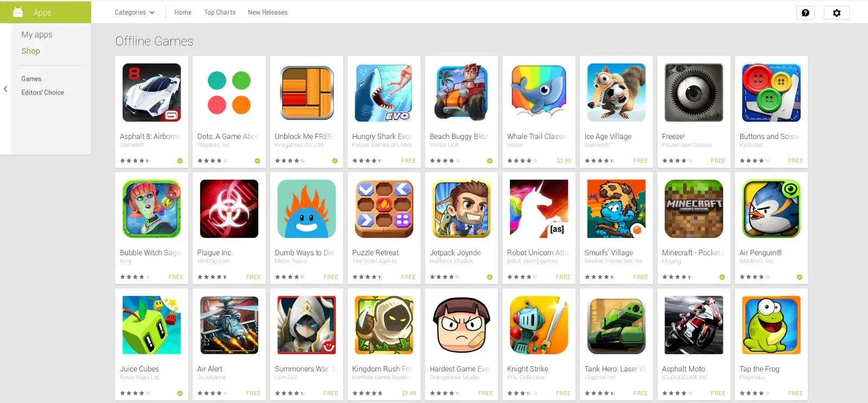Viewport: 868px width, 403px height.
Task: Go to My apps in sidebar
Action: point(37,34)
